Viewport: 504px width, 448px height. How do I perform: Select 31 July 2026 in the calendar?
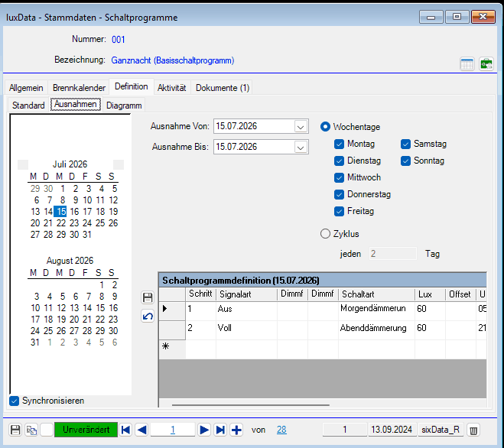pos(87,234)
